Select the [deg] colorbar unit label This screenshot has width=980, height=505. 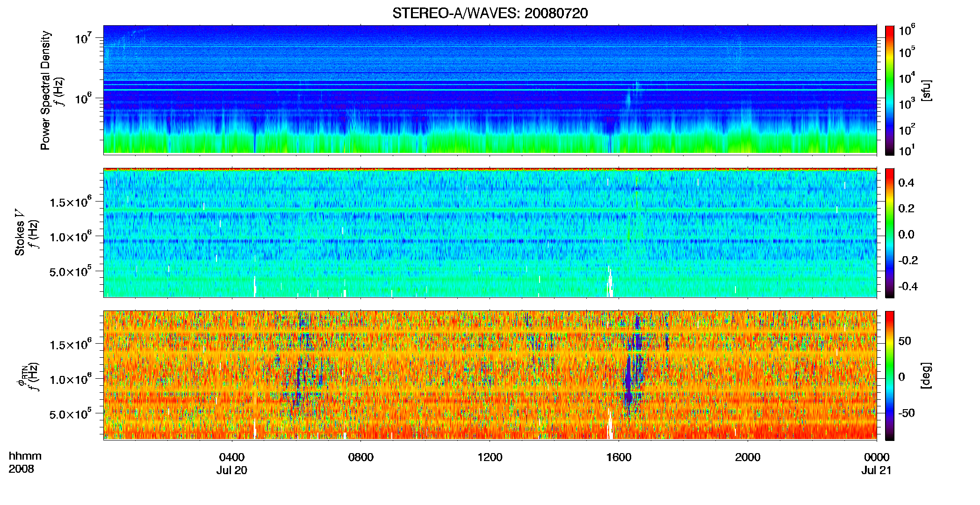coord(926,375)
